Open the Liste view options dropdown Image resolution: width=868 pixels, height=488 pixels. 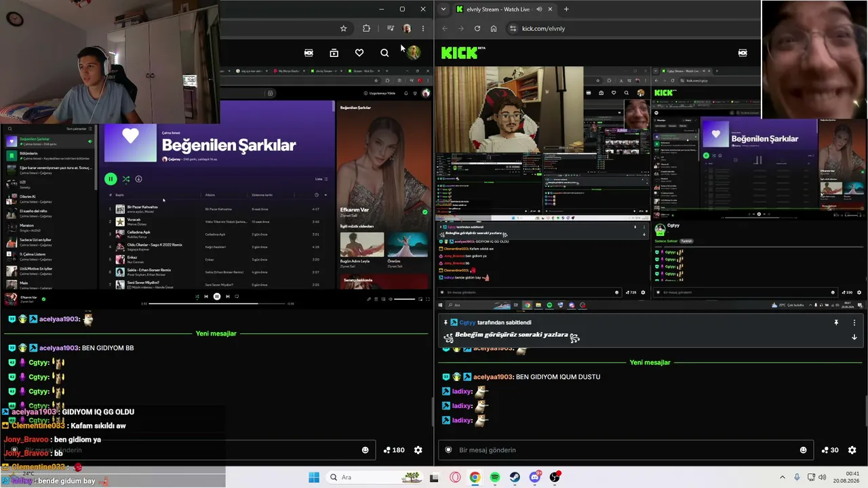[321, 179]
